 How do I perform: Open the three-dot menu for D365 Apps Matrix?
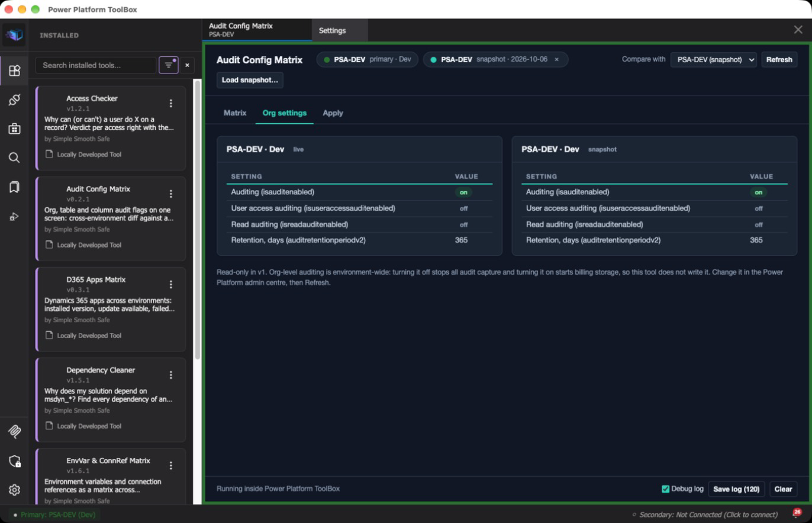[x=171, y=284]
